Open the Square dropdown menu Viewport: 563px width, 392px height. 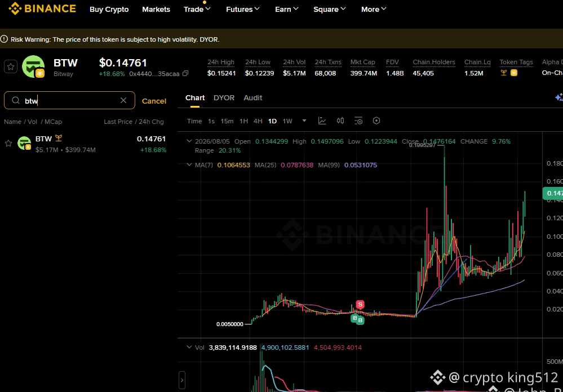tap(330, 10)
